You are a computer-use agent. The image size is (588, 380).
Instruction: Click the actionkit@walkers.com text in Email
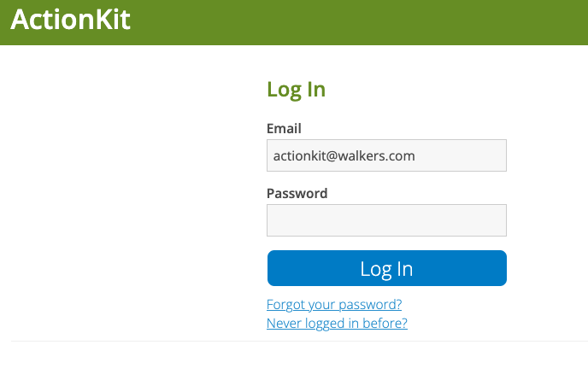point(344,155)
